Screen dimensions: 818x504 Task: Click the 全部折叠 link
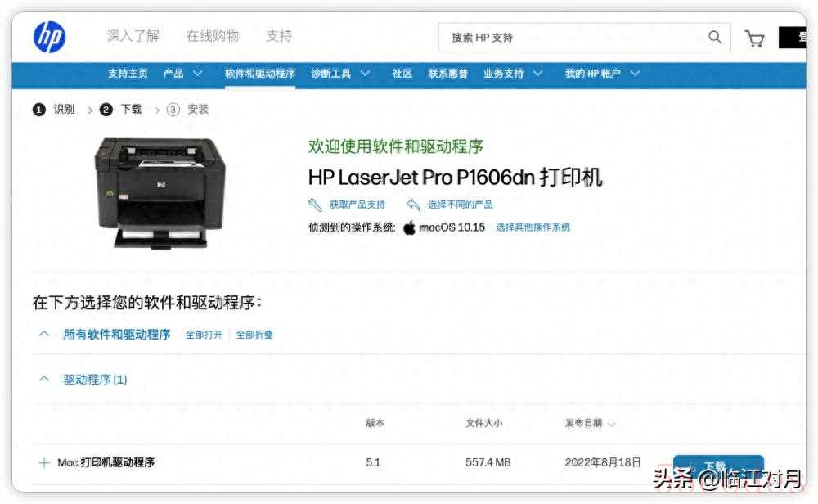254,335
